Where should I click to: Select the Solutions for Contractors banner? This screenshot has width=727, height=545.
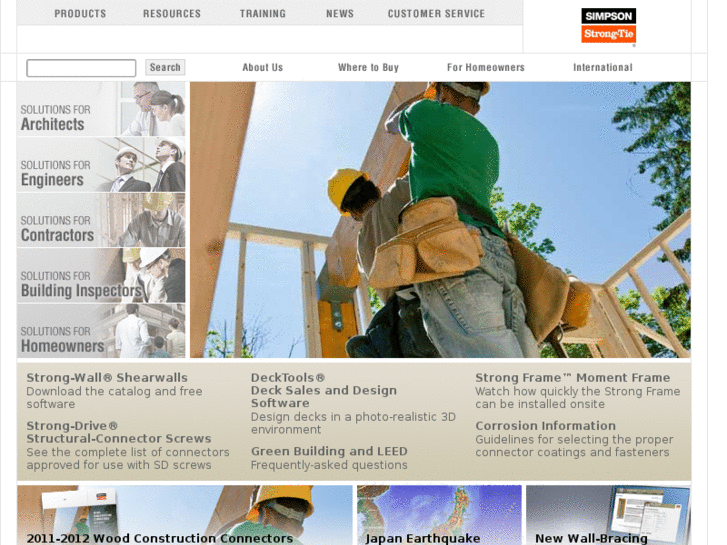tap(101, 220)
